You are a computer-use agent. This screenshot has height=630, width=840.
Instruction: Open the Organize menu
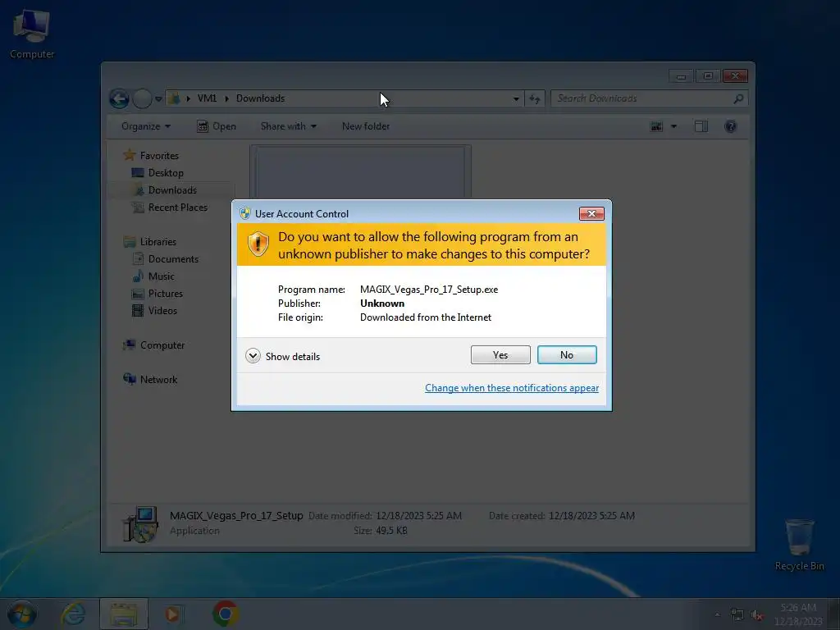click(146, 126)
